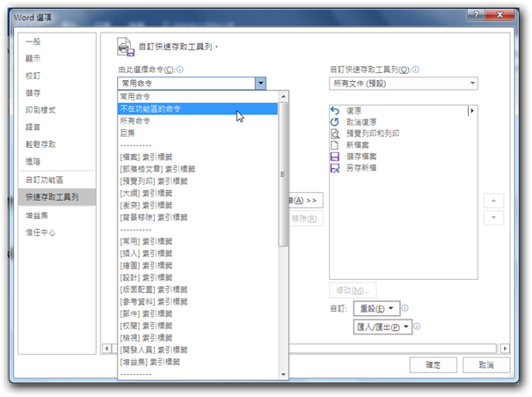Open the 快速存取工具列 options category
Screen dimensions: 532x397
(57, 197)
